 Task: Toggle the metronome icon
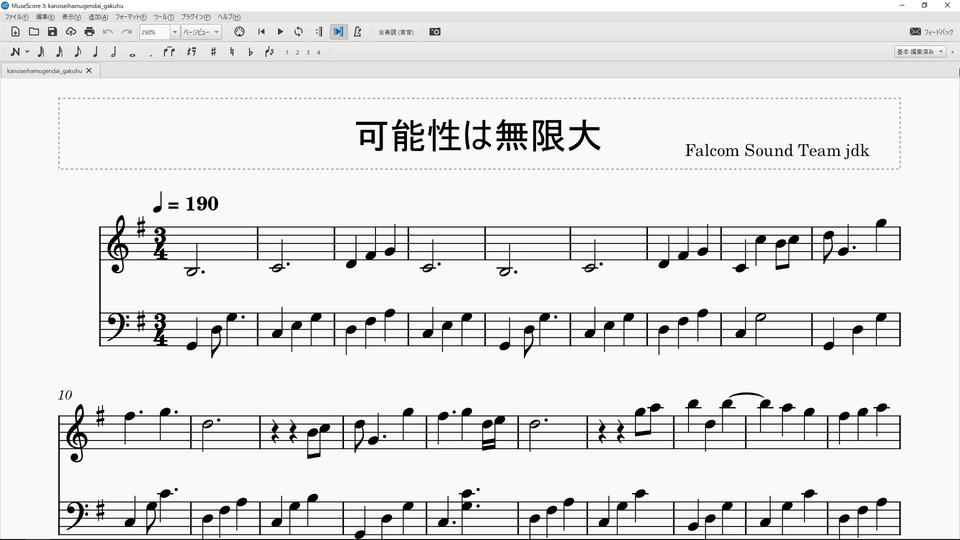(358, 32)
